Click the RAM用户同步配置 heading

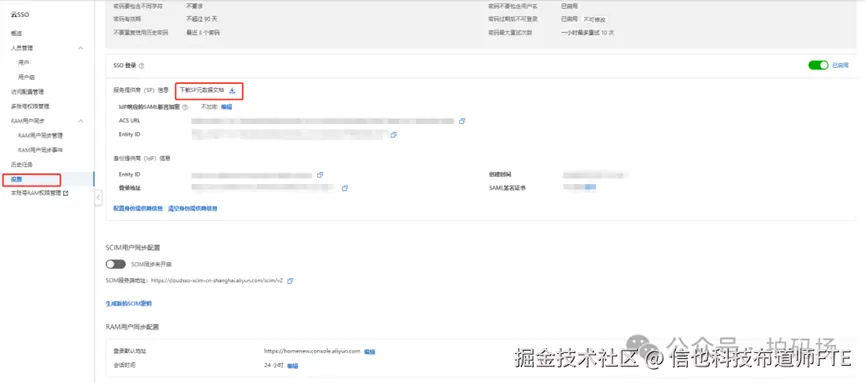[132, 327]
